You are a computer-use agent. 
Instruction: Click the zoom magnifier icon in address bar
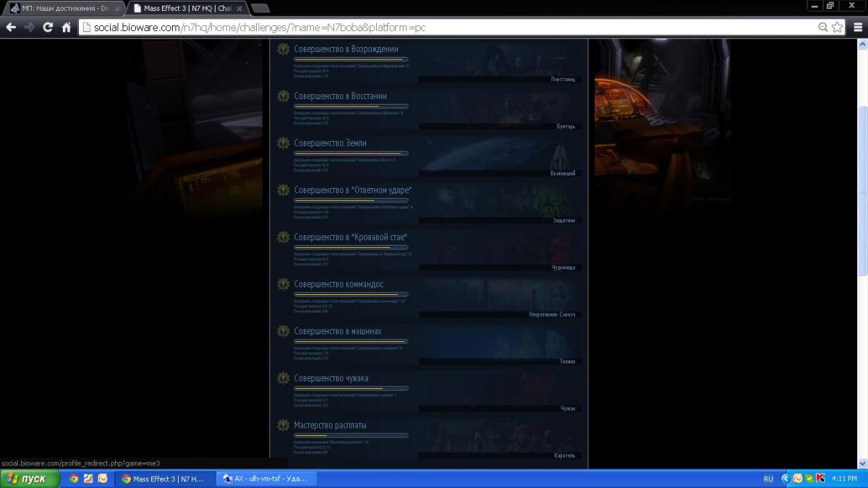pos(823,27)
